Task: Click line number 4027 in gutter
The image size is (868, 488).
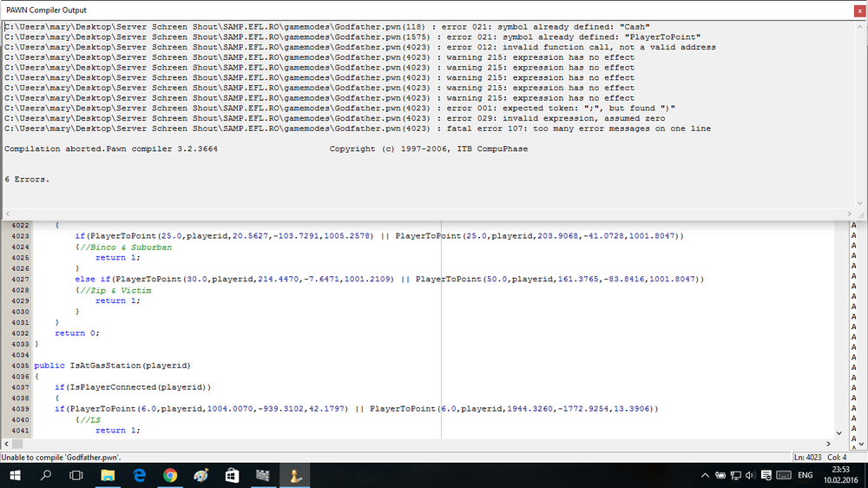Action: [x=20, y=280]
